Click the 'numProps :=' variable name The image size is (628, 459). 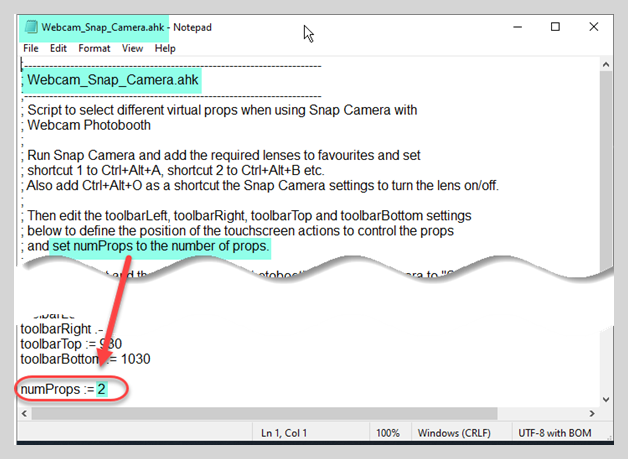click(57, 389)
